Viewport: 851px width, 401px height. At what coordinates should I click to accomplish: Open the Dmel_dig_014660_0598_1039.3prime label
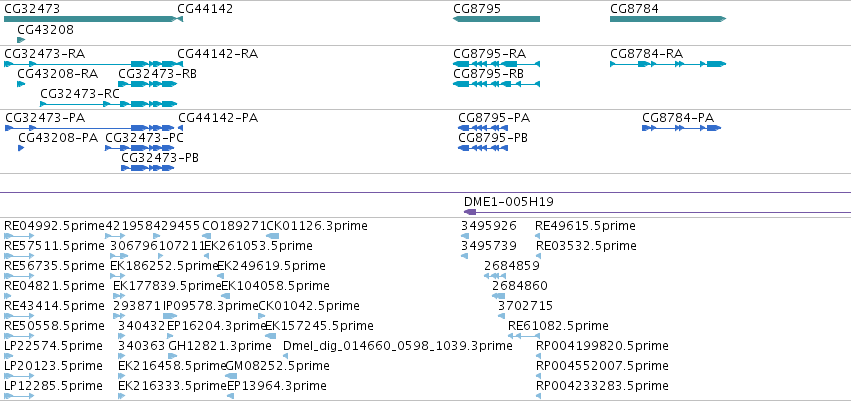click(x=398, y=346)
